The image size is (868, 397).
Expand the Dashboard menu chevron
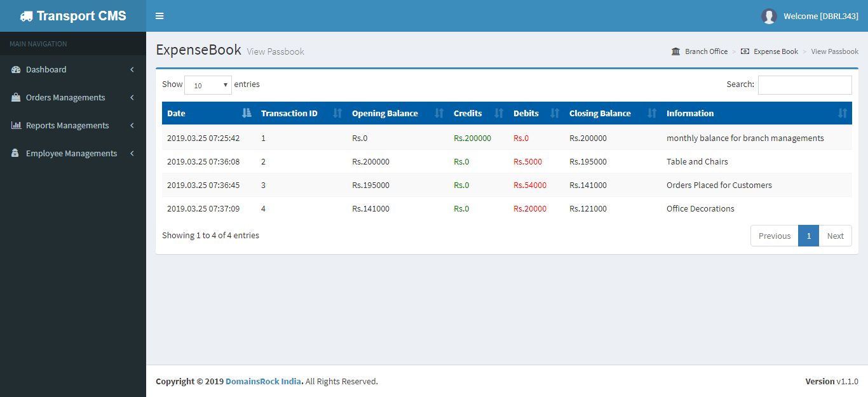(x=132, y=70)
